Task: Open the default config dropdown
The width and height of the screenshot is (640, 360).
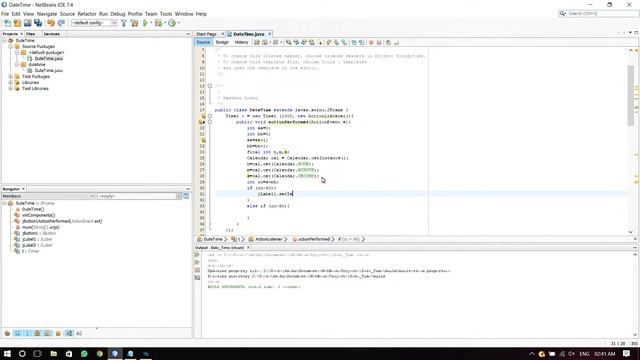Action: [x=94, y=23]
